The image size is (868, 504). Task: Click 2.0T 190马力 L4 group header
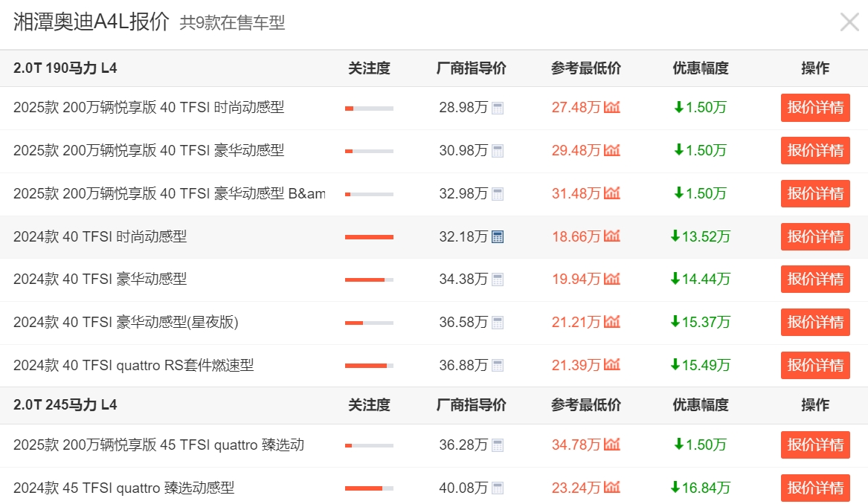coord(65,68)
